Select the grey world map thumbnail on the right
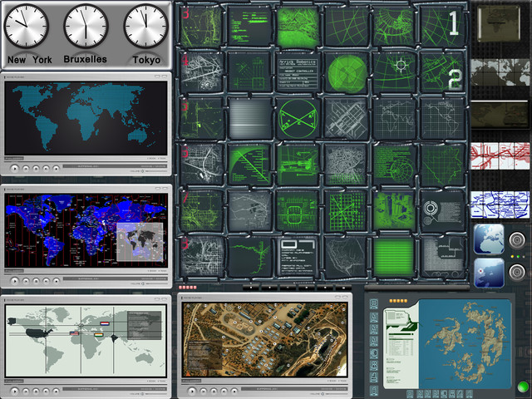 pyautogui.click(x=500, y=72)
